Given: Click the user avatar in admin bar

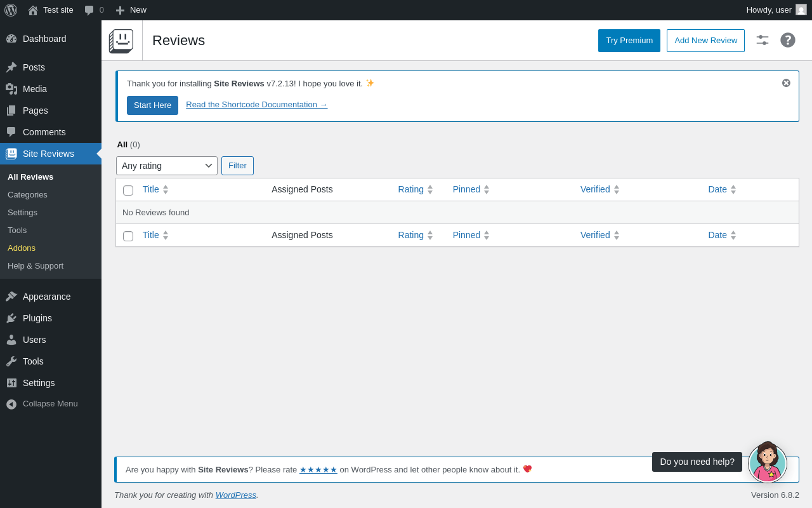Looking at the screenshot, I should pos(801,10).
